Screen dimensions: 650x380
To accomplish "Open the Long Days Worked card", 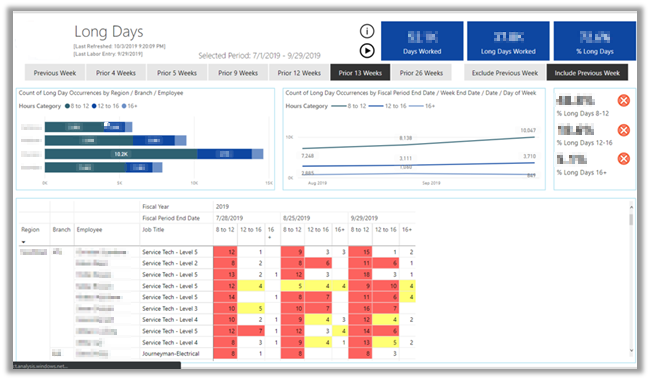I will coord(508,41).
